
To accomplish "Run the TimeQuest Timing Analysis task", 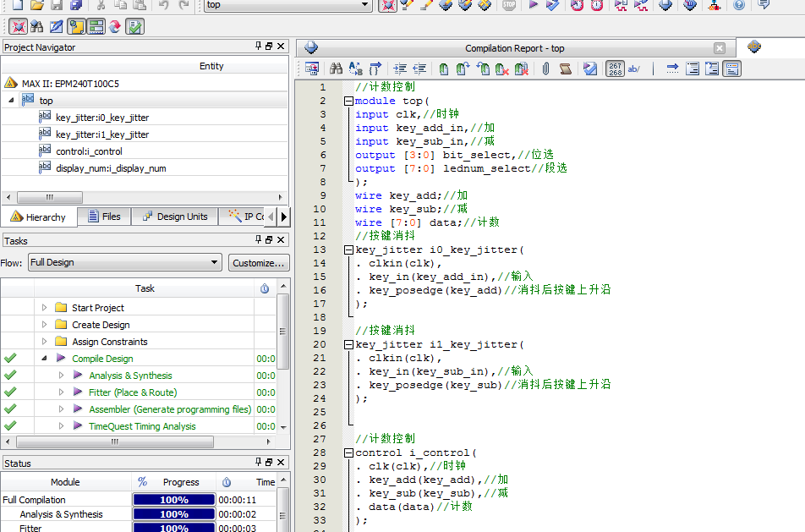I will click(x=142, y=426).
